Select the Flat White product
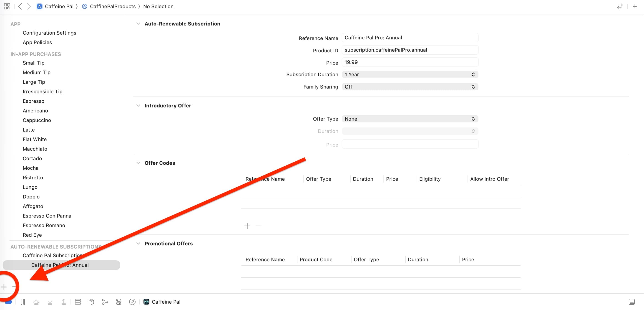 coord(35,139)
